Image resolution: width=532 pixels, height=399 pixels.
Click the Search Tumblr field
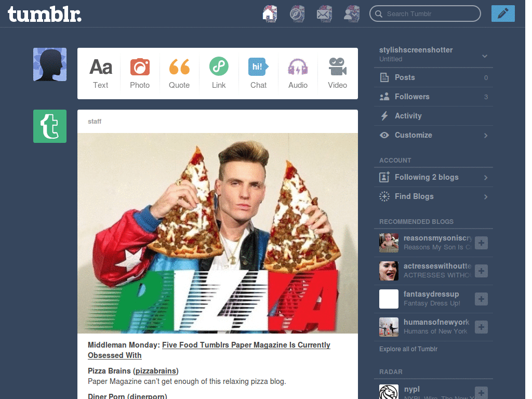point(425,14)
